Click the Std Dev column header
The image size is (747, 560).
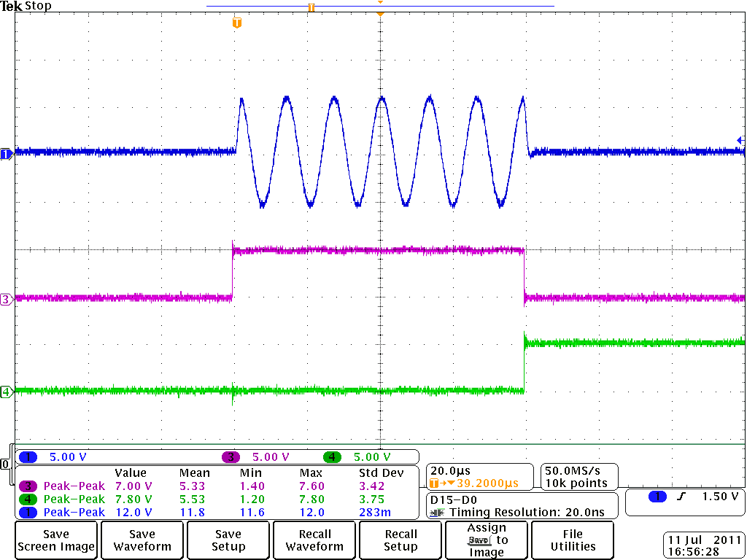[381, 473]
